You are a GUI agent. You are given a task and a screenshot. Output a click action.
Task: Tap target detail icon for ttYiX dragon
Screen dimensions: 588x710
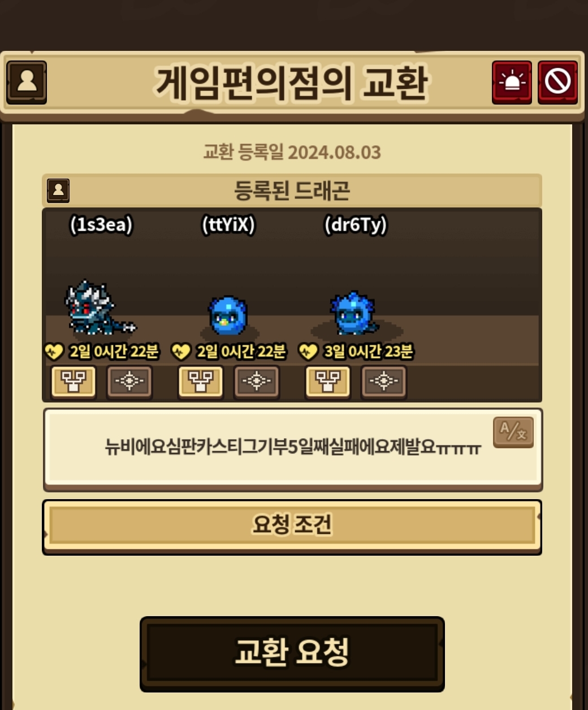coord(257,382)
